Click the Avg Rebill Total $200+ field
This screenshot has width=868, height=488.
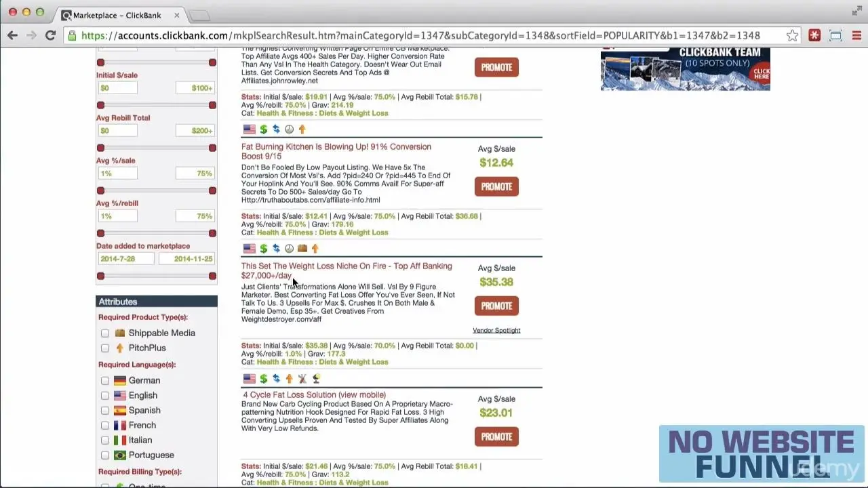pyautogui.click(x=195, y=131)
